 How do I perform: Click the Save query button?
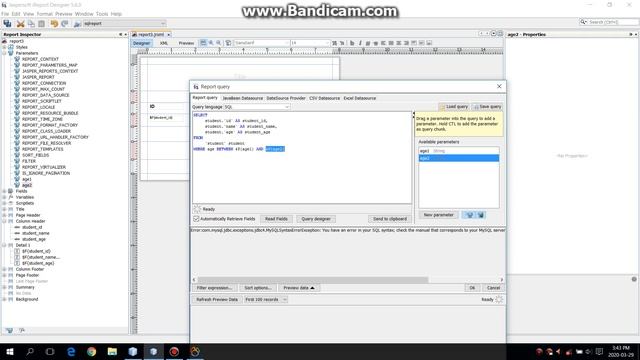tap(487, 107)
